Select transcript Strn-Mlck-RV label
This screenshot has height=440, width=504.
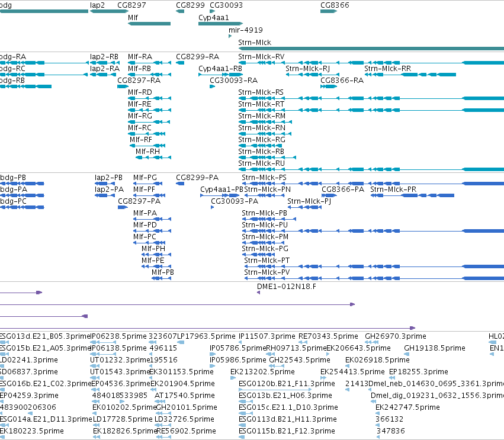pos(261,57)
